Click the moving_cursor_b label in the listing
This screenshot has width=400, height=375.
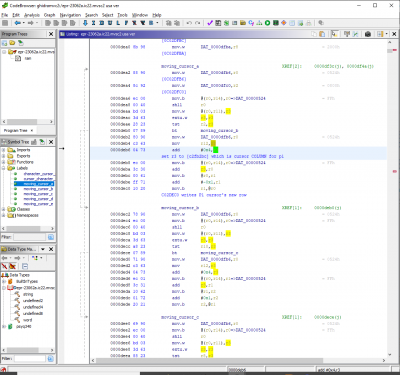pos(180,208)
